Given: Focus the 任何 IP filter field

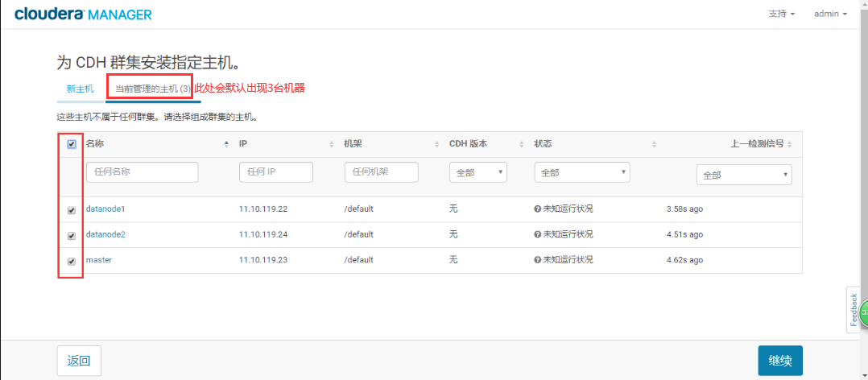Looking at the screenshot, I should [276, 172].
